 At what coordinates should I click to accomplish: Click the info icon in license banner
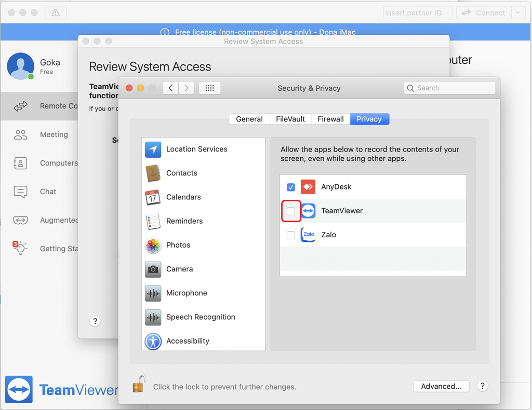(165, 32)
